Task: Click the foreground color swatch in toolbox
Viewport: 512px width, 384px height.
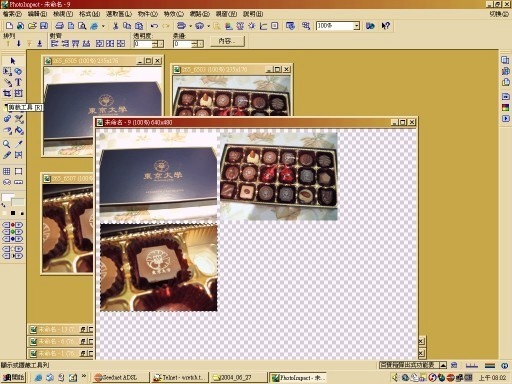Action: (7, 197)
